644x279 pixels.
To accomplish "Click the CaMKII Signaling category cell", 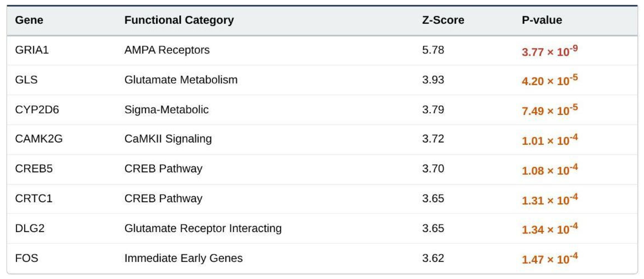I will pyautogui.click(x=168, y=139).
